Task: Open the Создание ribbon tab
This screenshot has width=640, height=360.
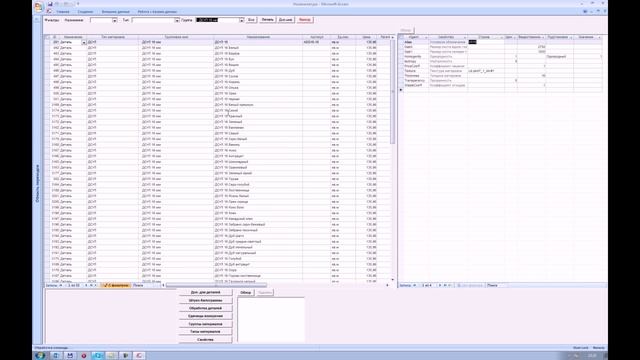Action: [85, 12]
